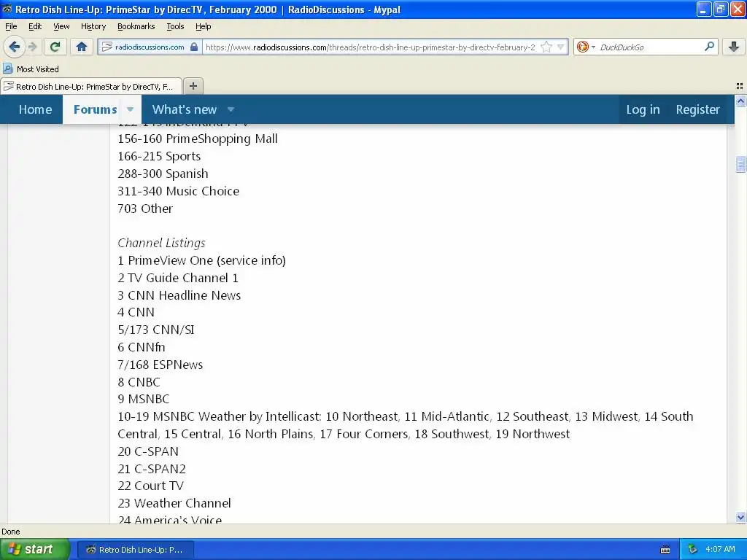
Task: Expand the Forums dropdown arrow
Action: [130, 109]
